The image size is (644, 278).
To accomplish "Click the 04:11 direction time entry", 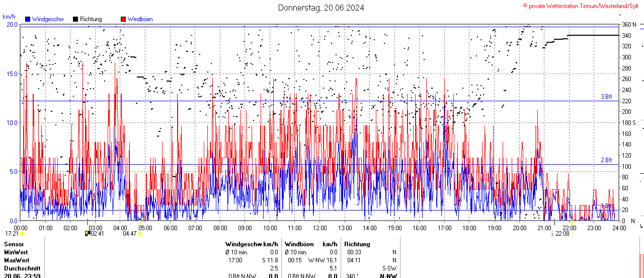I will [354, 260].
